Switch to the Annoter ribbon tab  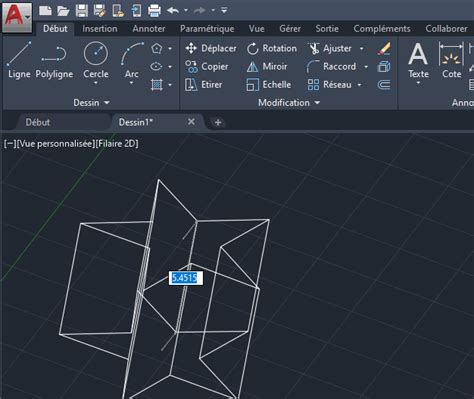(149, 29)
